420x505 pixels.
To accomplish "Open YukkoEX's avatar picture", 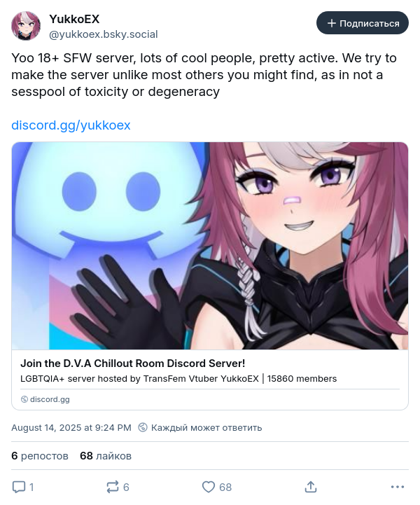I will [x=26, y=26].
